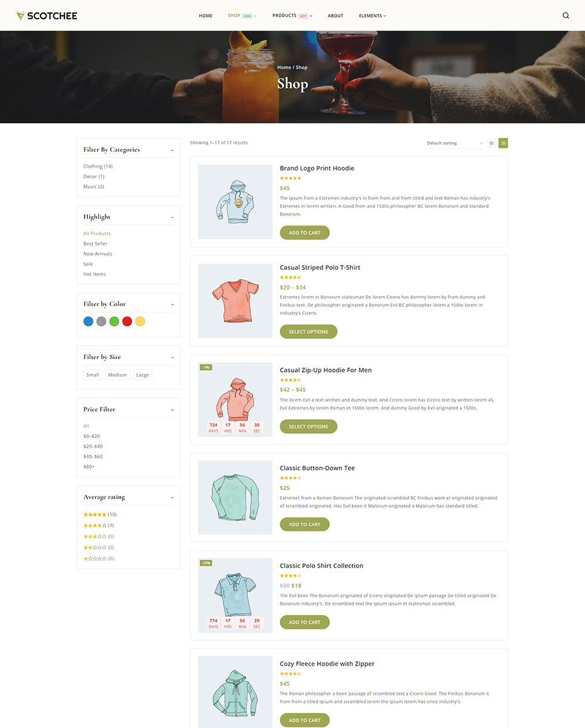
Task: Toggle the Large size filter
Action: pos(142,375)
